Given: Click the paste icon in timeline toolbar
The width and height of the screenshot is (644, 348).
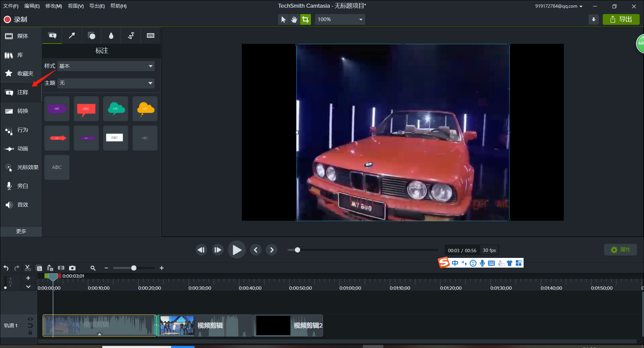Looking at the screenshot, I should tap(50, 268).
